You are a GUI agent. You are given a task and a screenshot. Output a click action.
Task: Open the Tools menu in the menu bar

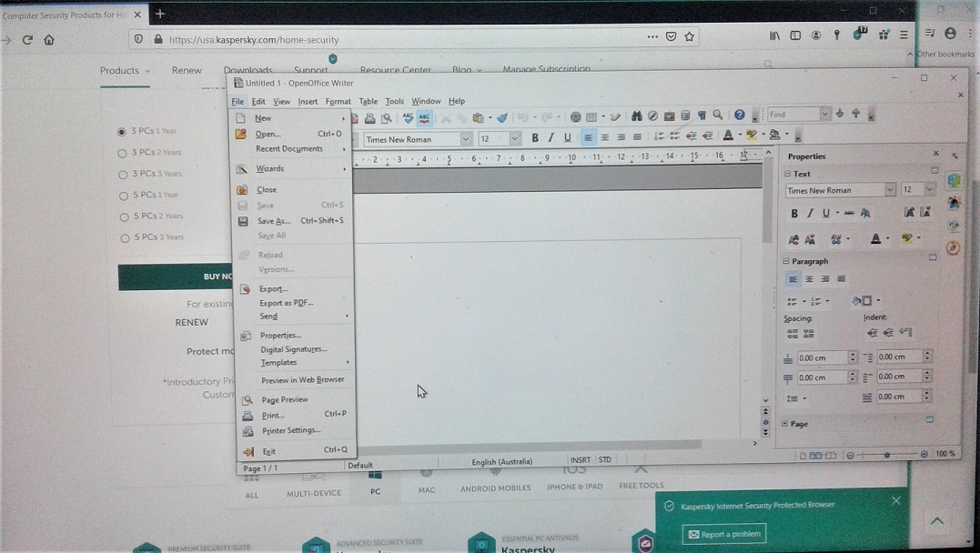(394, 101)
